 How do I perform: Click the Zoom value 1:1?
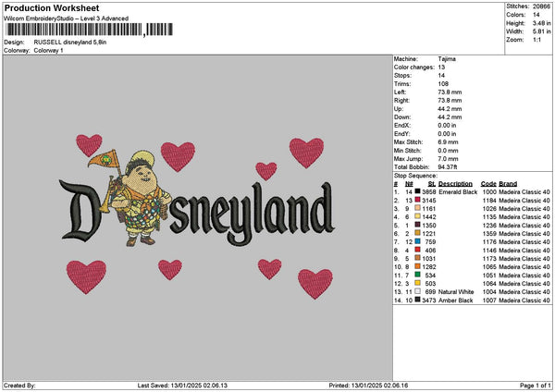(x=536, y=40)
